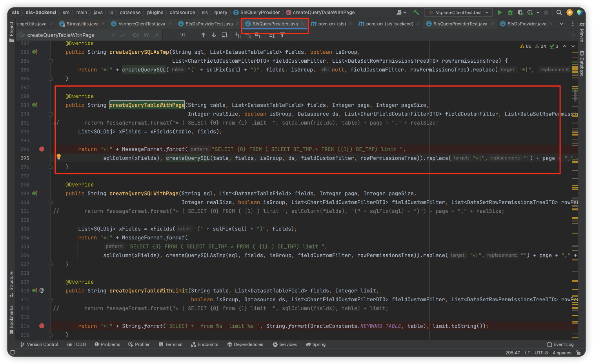
Task: Go to next highlighted error arrow
Action: click(573, 46)
